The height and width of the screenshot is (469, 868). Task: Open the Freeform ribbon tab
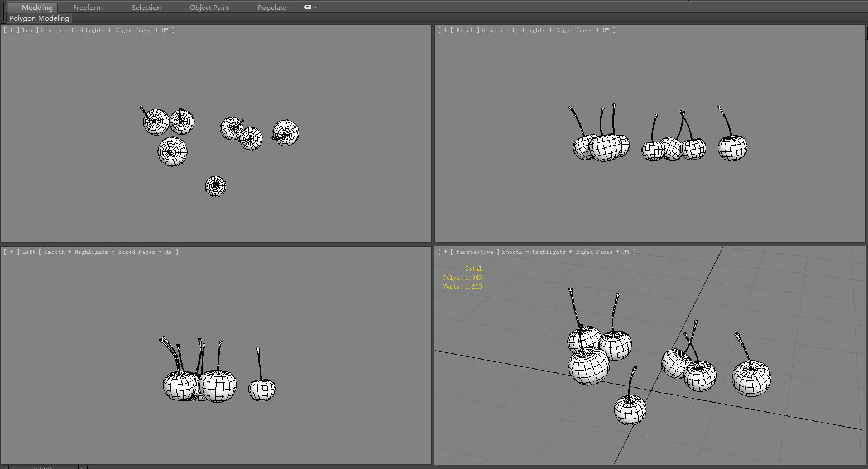[88, 8]
